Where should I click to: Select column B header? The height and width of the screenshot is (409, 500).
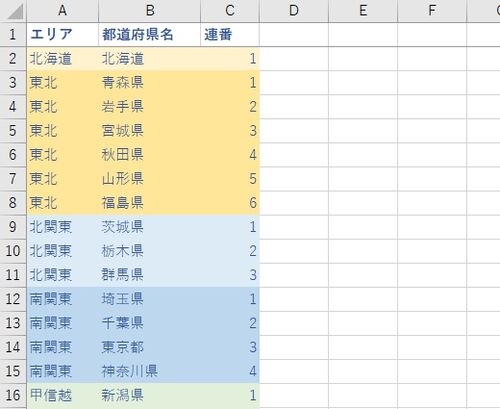150,11
